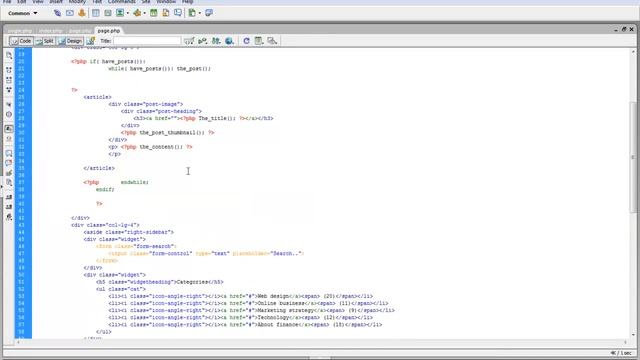Click the endif; code line
Screen dimensions: 640x360
click(105, 189)
